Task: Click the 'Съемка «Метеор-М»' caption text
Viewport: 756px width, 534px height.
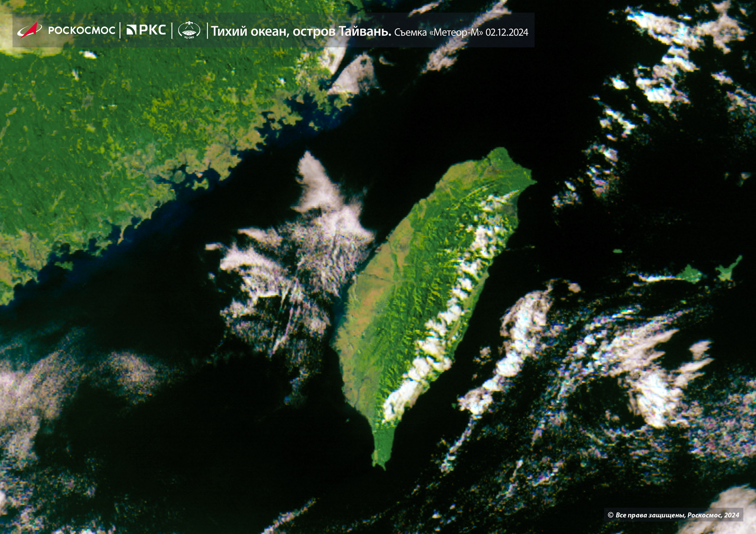Action: [x=439, y=32]
